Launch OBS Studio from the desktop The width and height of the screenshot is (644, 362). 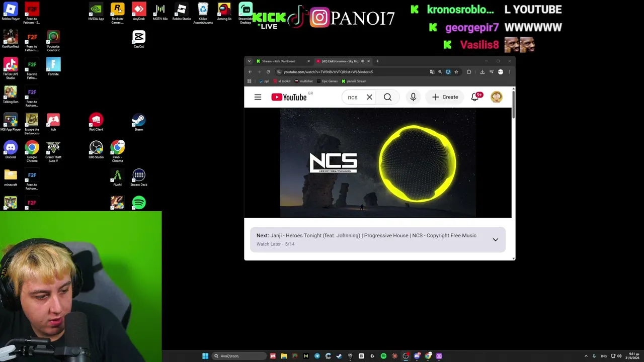pyautogui.click(x=96, y=150)
